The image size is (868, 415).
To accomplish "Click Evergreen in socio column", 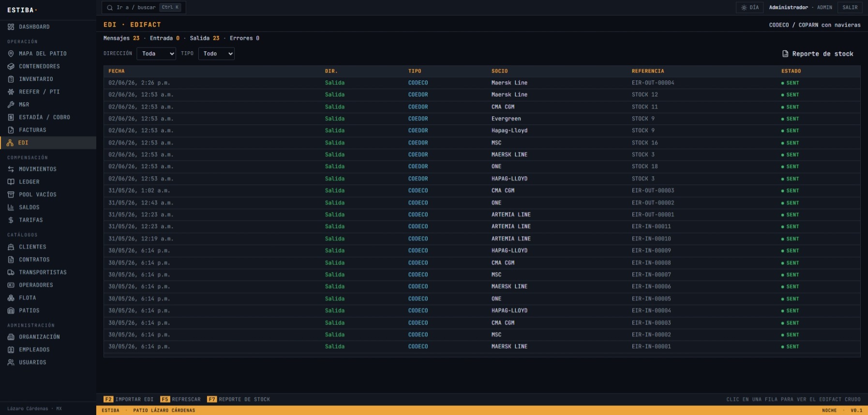I will tap(506, 119).
